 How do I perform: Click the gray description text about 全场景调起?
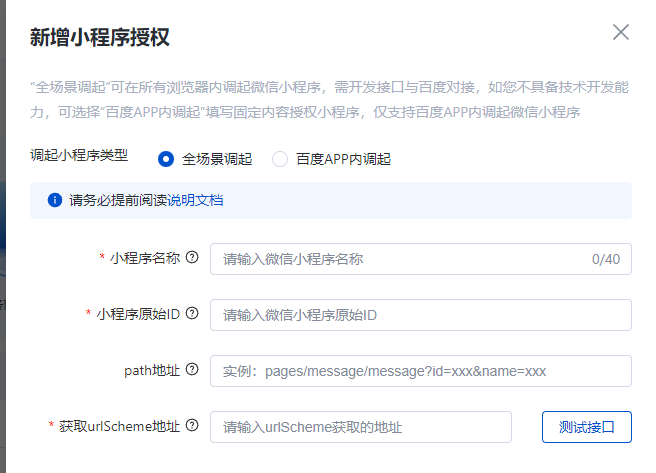pyautogui.click(x=329, y=100)
